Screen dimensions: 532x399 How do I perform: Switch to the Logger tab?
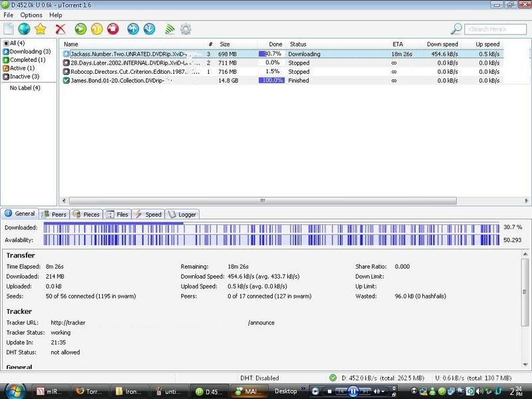[x=182, y=214]
